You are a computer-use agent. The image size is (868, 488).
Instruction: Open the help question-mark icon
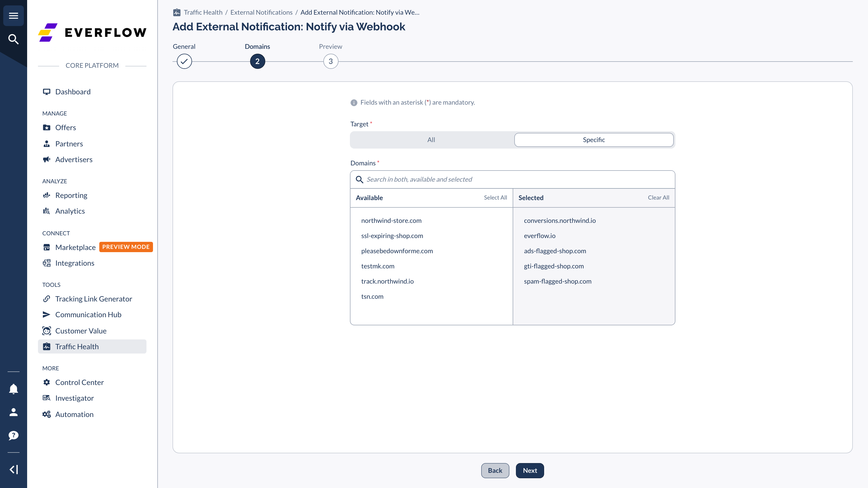[14, 435]
